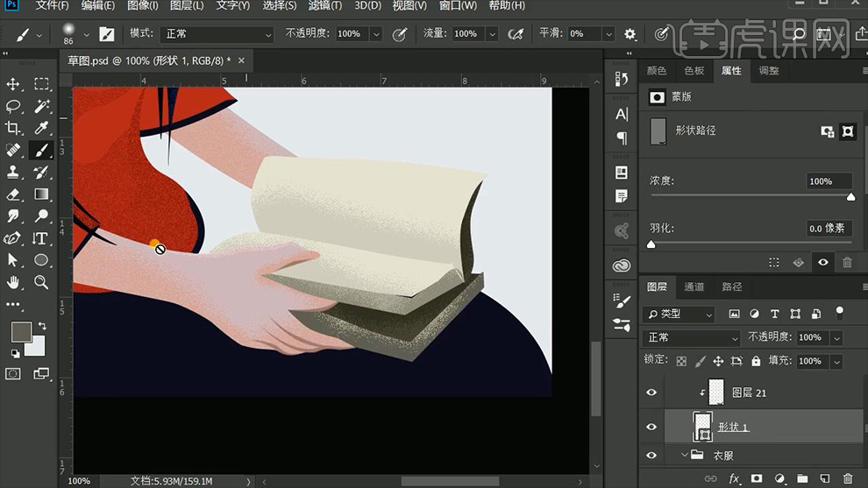
Task: Toggle pressure control for opacity
Action: [399, 34]
